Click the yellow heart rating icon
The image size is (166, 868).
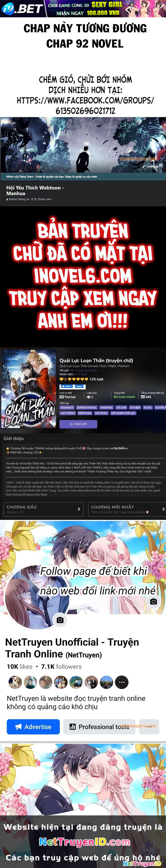[61, 379]
